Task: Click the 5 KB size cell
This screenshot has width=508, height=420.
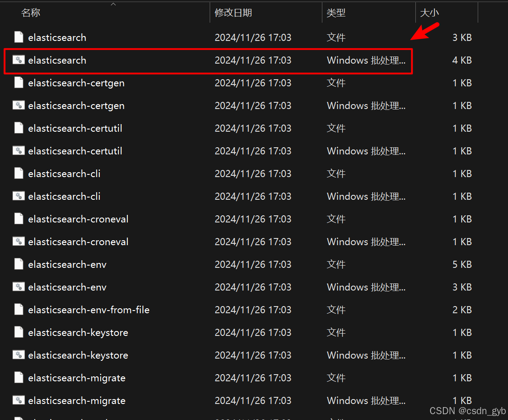Action: pos(462,264)
